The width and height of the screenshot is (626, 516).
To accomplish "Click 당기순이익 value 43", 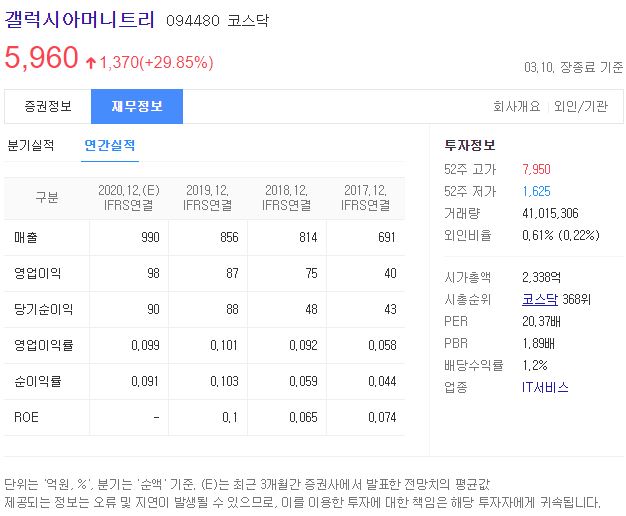I will click(390, 310).
